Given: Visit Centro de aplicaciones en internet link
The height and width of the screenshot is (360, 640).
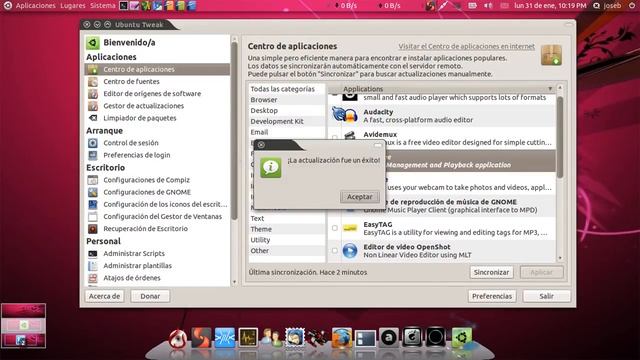Looking at the screenshot, I should coord(467,47).
